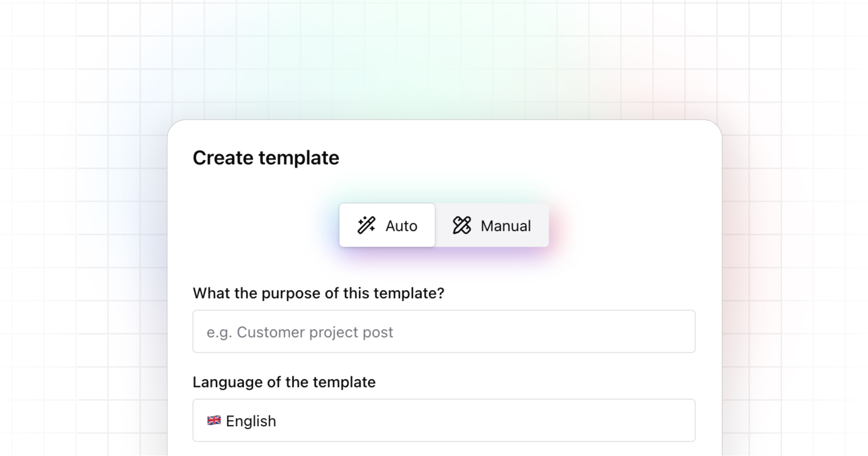Open the template language dropdown
868x456 pixels.
click(444, 420)
